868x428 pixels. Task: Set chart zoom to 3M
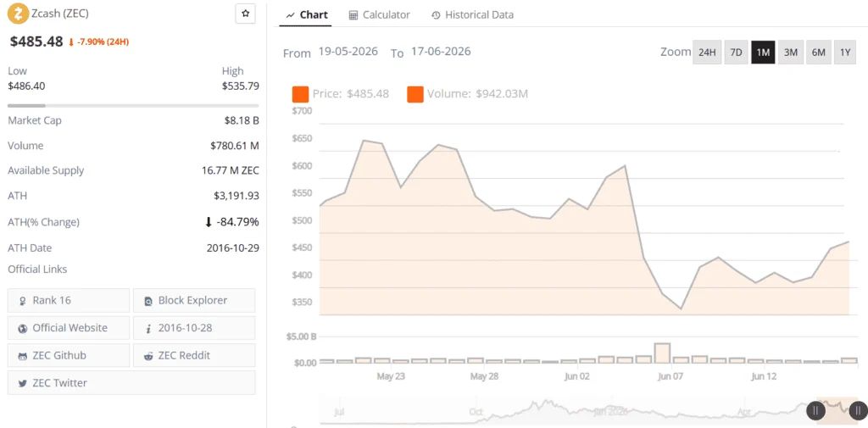pyautogui.click(x=791, y=53)
